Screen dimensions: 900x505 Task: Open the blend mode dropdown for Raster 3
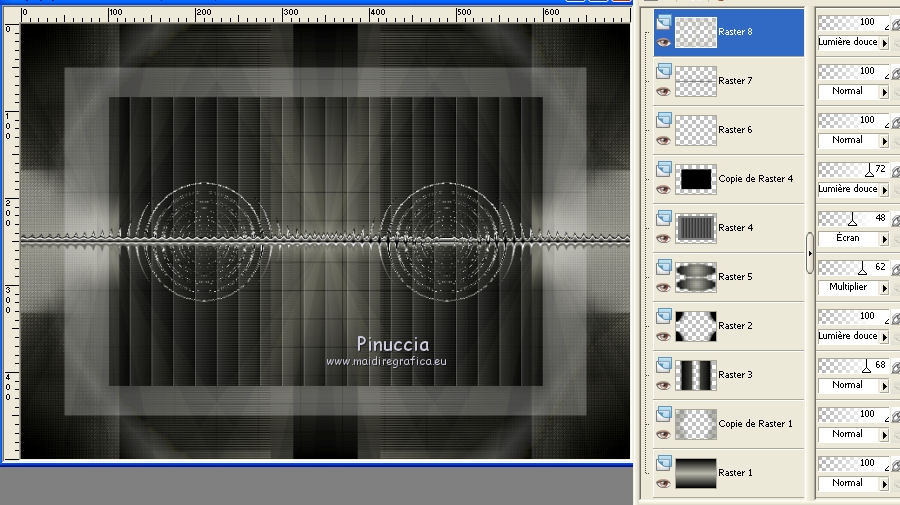(854, 385)
